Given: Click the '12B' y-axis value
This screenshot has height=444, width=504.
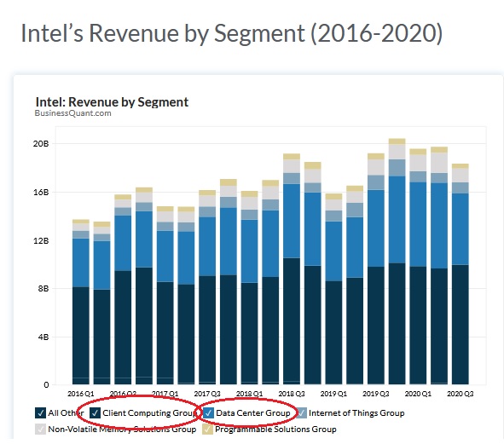Looking at the screenshot, I should pos(41,240).
